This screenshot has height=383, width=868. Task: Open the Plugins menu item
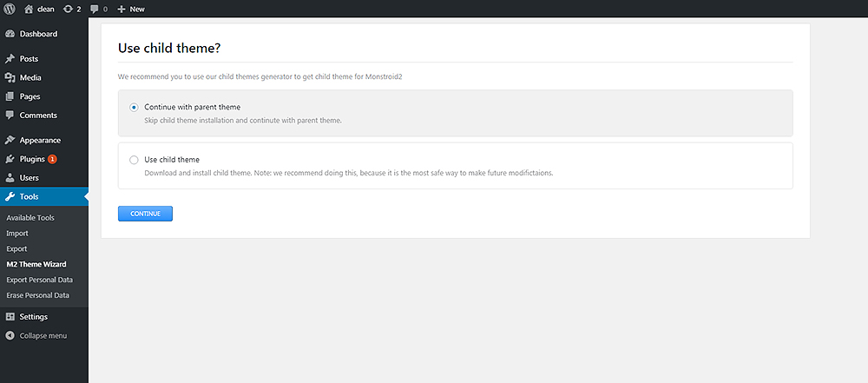click(x=31, y=159)
